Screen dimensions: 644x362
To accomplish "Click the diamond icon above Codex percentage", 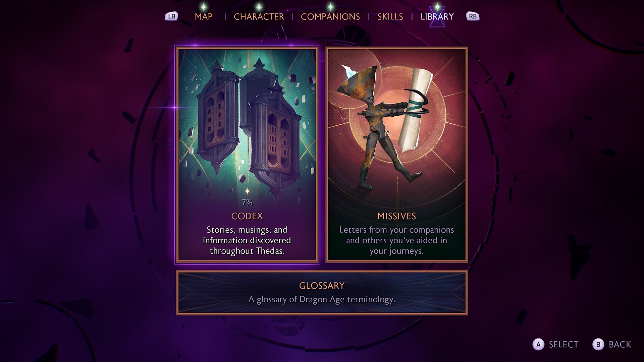I will [x=247, y=191].
